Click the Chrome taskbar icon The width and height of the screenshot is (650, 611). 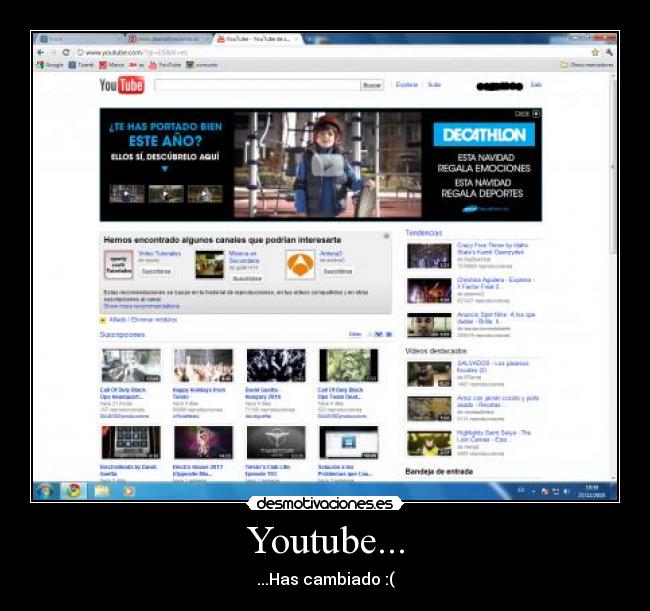pyautogui.click(x=74, y=491)
